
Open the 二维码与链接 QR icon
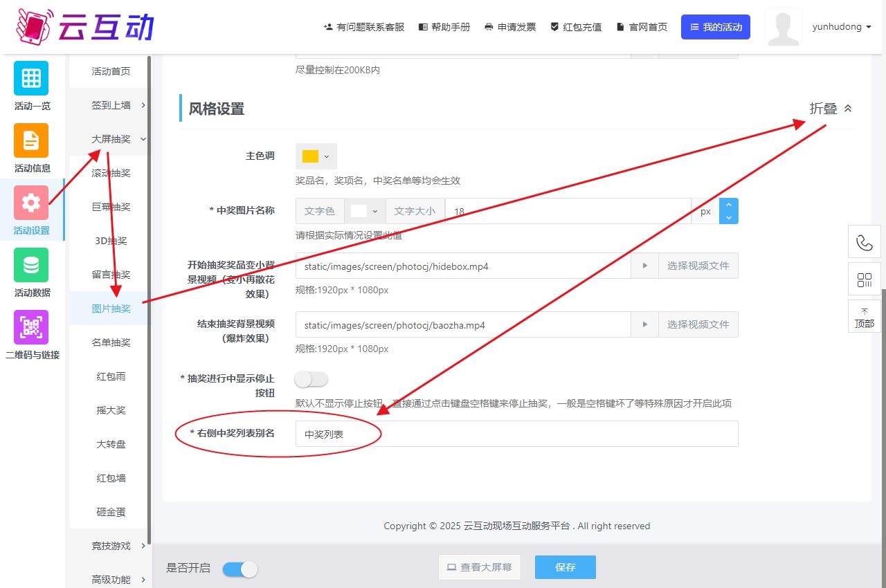click(31, 327)
